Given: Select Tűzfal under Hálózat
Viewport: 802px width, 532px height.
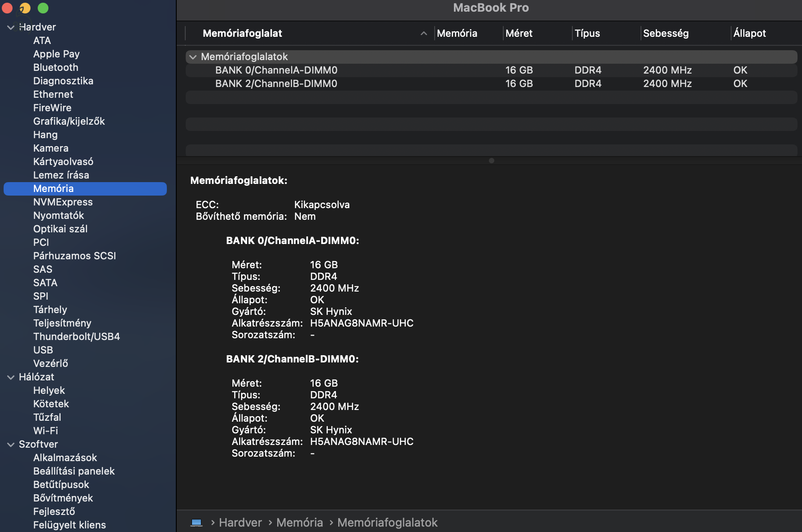Looking at the screenshot, I should click(x=47, y=418).
